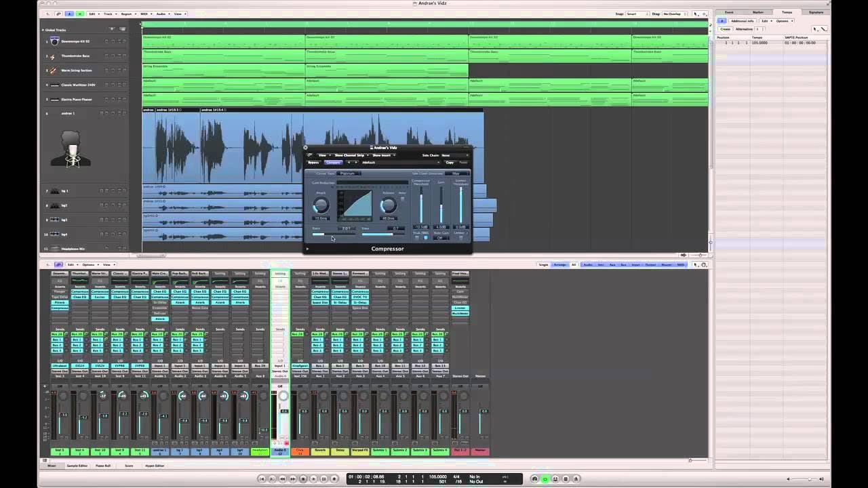Select Single mode in Mixer
This screenshot has width=868, height=488.
543,264
